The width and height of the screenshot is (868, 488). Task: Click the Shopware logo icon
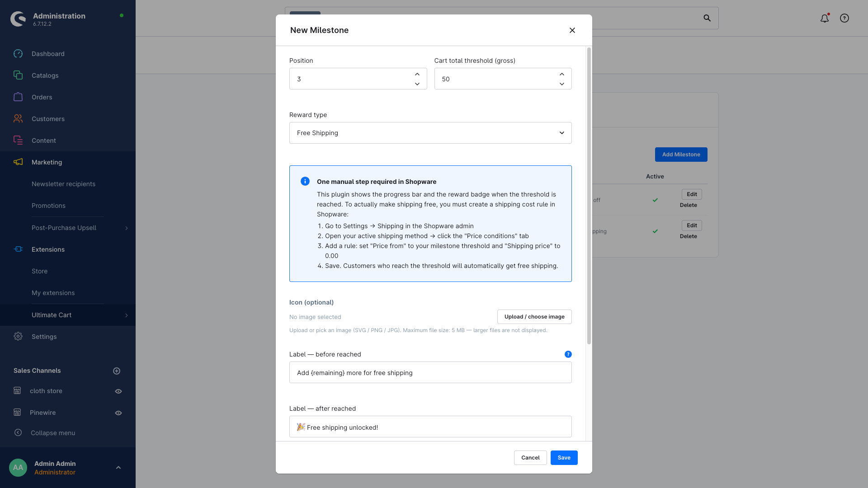18,19
